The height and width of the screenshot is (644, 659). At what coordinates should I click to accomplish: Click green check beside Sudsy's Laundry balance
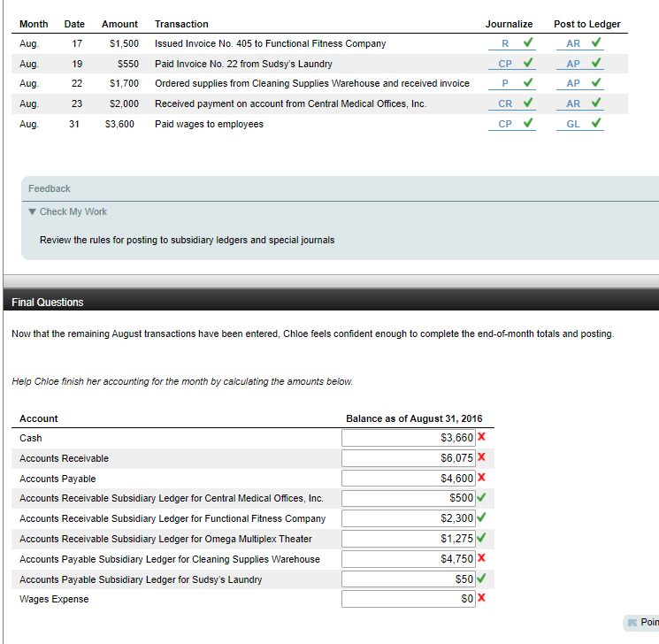[481, 578]
